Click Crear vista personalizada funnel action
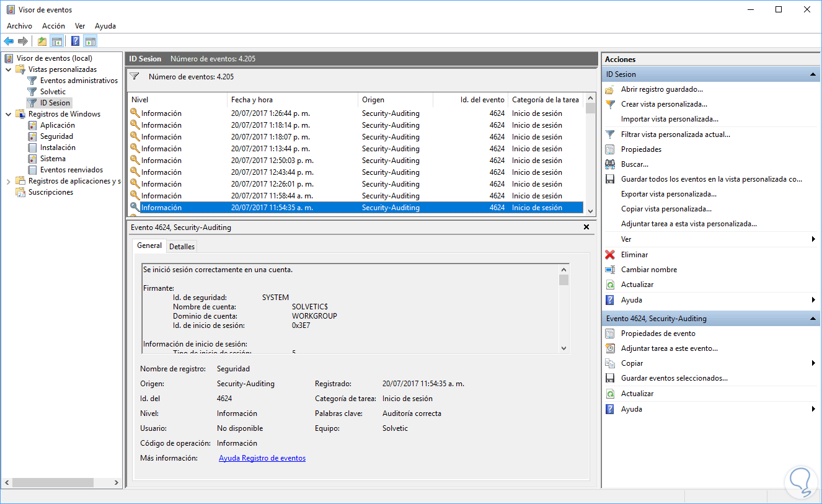 pyautogui.click(x=664, y=104)
